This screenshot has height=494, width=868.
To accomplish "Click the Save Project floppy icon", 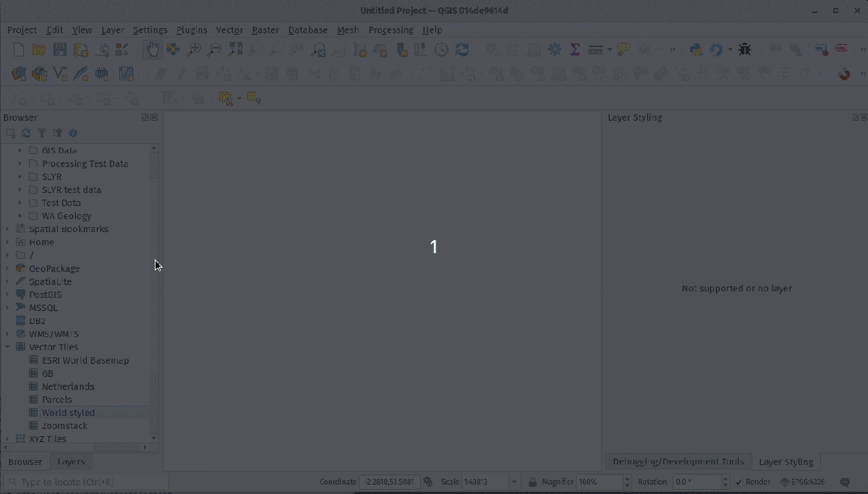I will (60, 50).
